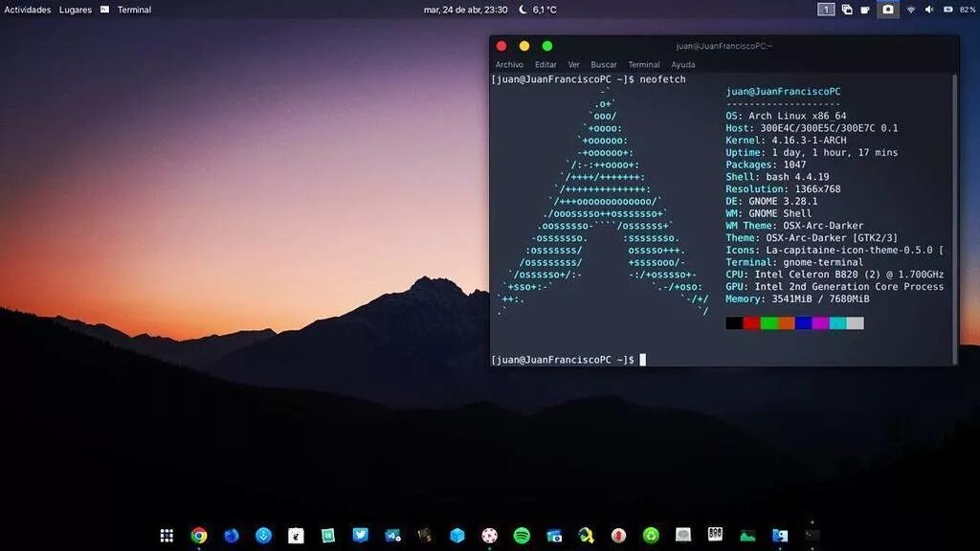Open the Archivo menu in the terminal
The image size is (980, 551).
pos(509,64)
